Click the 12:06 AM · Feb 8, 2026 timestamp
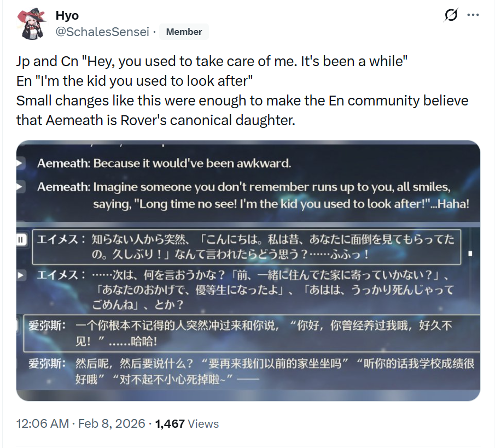 [x=80, y=423]
